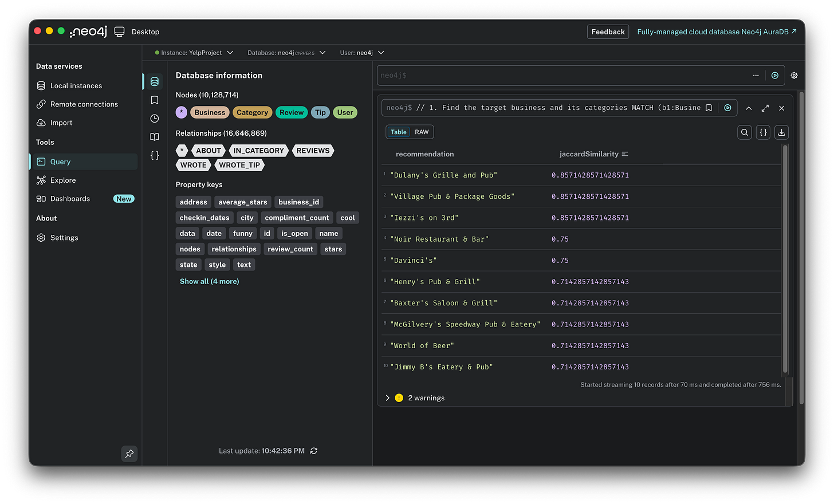Click the REVIEWS relationship type
The image size is (834, 504).
[x=313, y=151]
